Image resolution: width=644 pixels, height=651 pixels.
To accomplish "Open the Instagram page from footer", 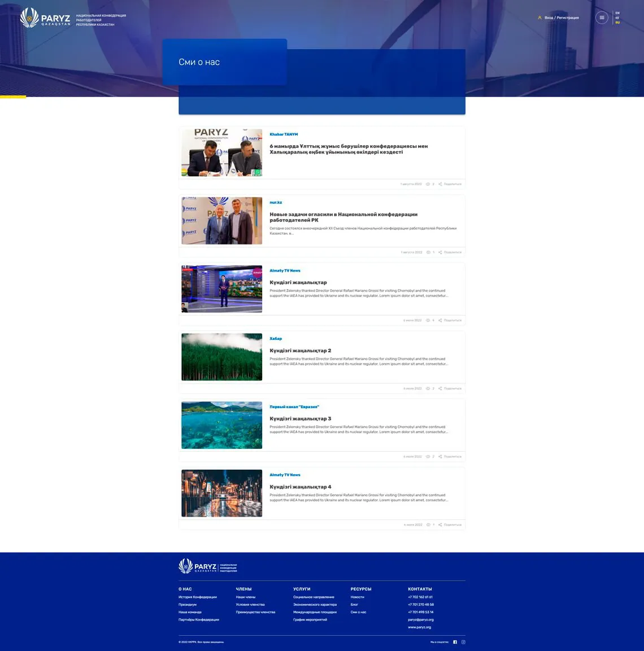I will 463,642.
